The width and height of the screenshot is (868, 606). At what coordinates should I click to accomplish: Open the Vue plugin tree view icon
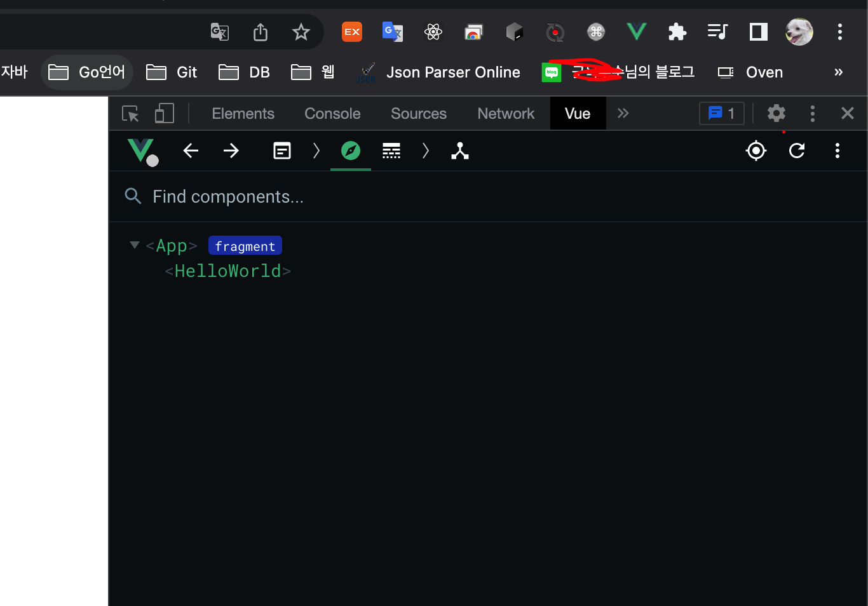[x=460, y=151]
